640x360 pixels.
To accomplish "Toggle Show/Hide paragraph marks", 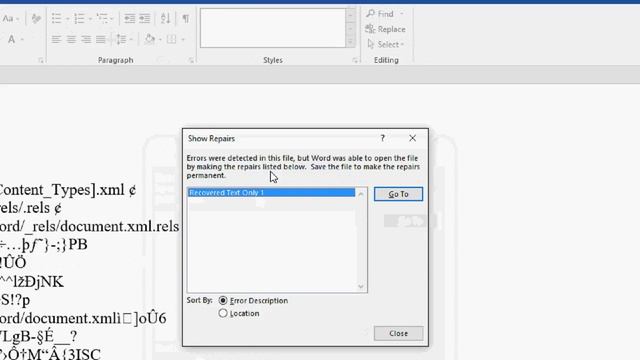I will coord(186,18).
